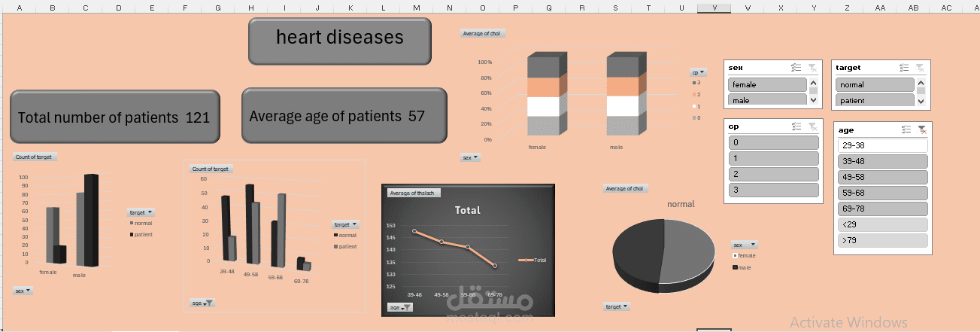Toggle the 39-48 age slicer item
The image size is (980, 332).
[883, 161]
